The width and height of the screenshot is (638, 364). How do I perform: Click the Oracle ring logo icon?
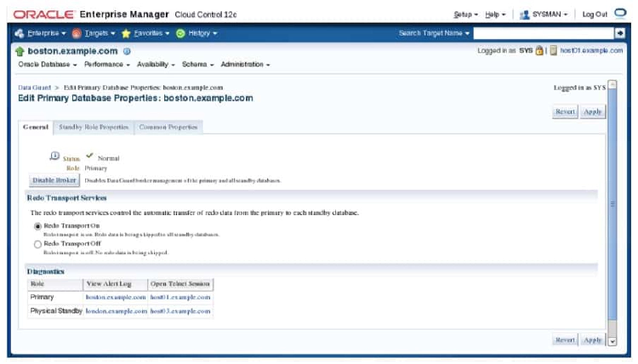click(620, 14)
